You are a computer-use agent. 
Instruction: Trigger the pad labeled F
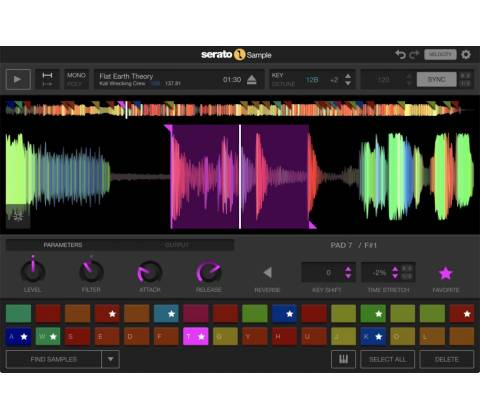pyautogui.click(x=166, y=336)
